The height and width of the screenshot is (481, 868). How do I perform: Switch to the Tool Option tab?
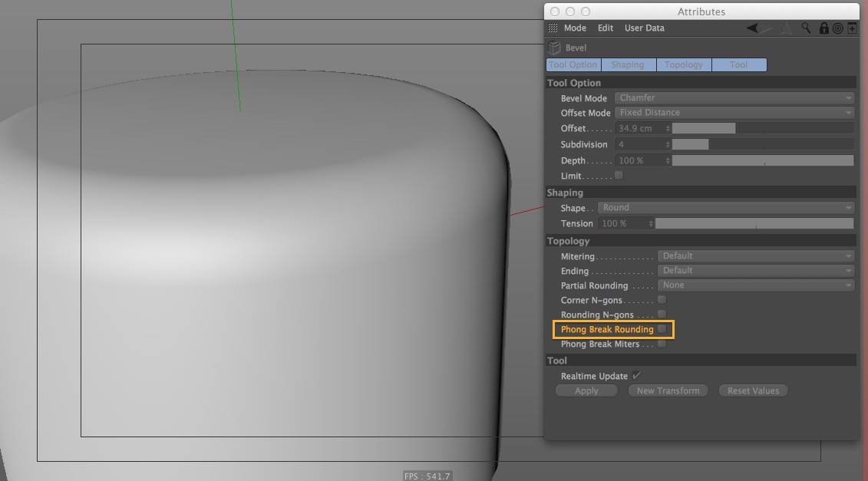pyautogui.click(x=573, y=64)
